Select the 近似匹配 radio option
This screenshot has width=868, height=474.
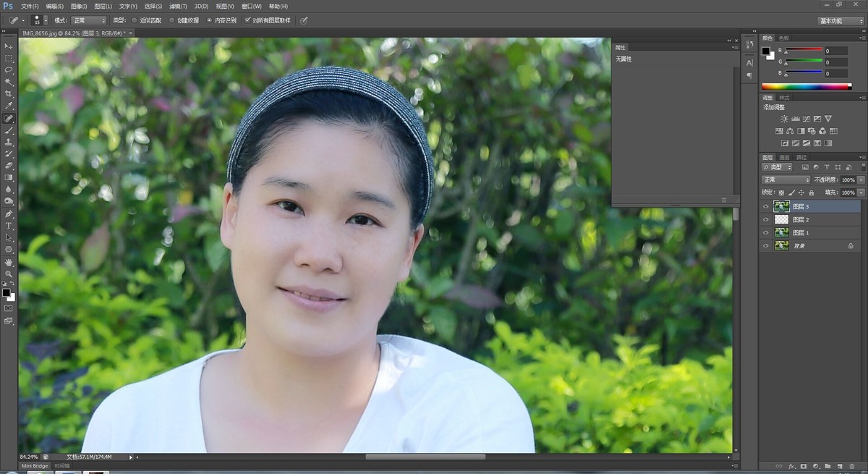135,20
